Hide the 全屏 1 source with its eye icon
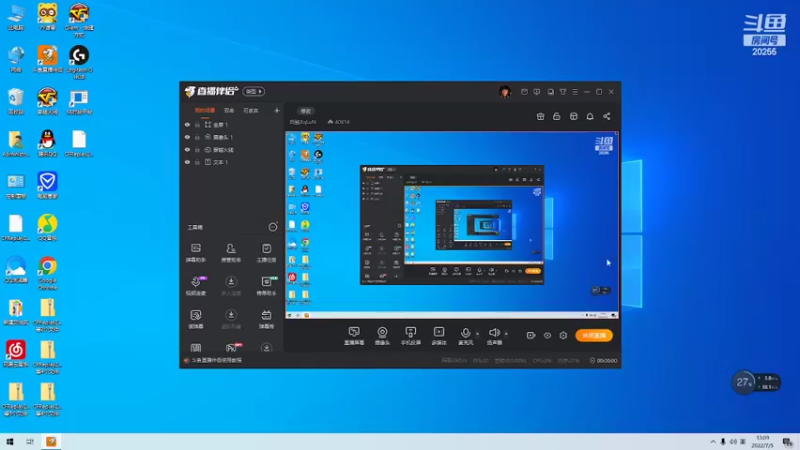The image size is (800, 450). click(187, 124)
